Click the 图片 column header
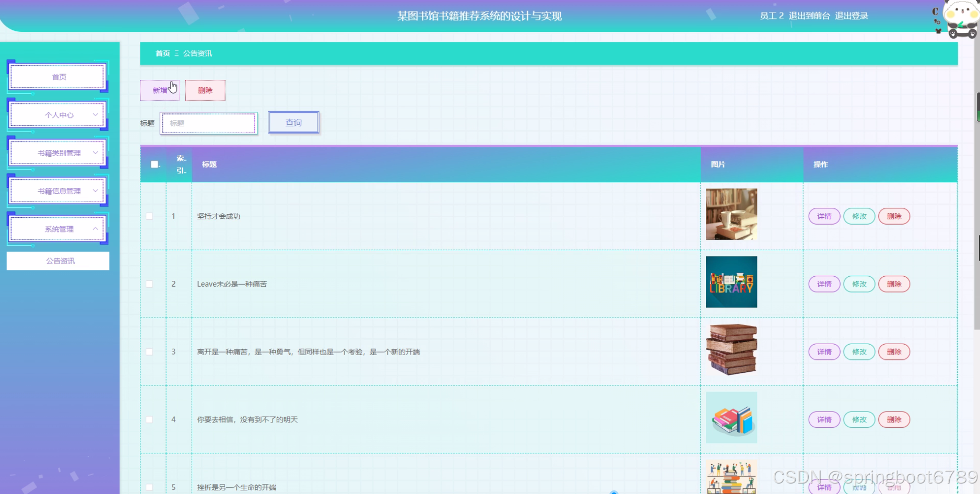This screenshot has width=980, height=494. click(x=718, y=164)
